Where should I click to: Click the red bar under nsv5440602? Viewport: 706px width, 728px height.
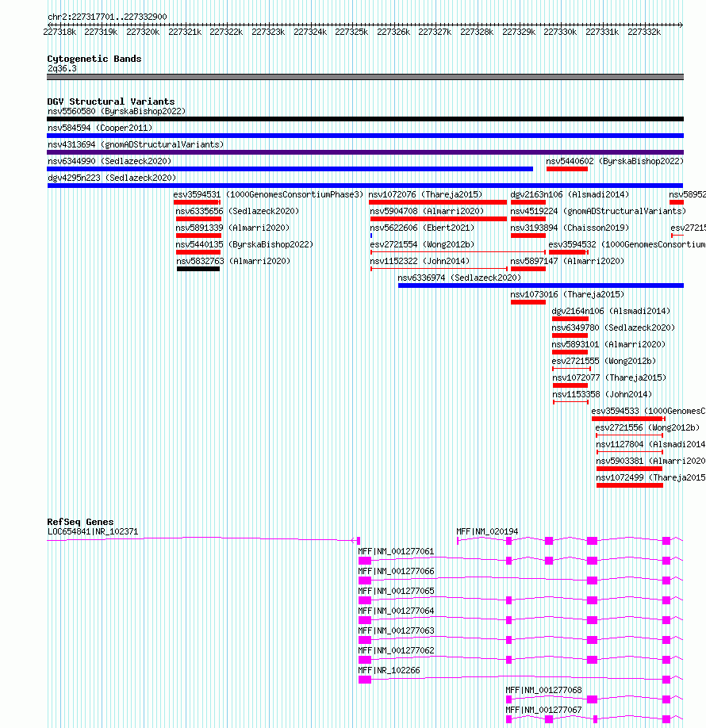pos(567,169)
